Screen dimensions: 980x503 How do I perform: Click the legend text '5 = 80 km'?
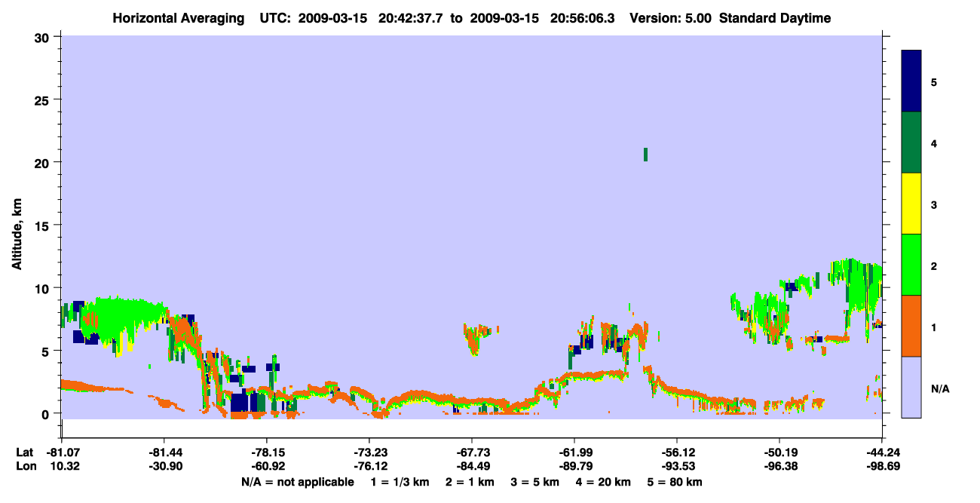coord(675,482)
